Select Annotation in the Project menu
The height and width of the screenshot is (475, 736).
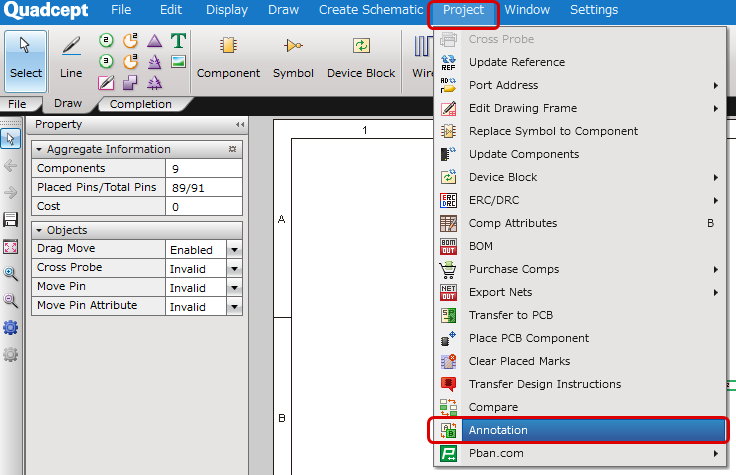(580, 430)
